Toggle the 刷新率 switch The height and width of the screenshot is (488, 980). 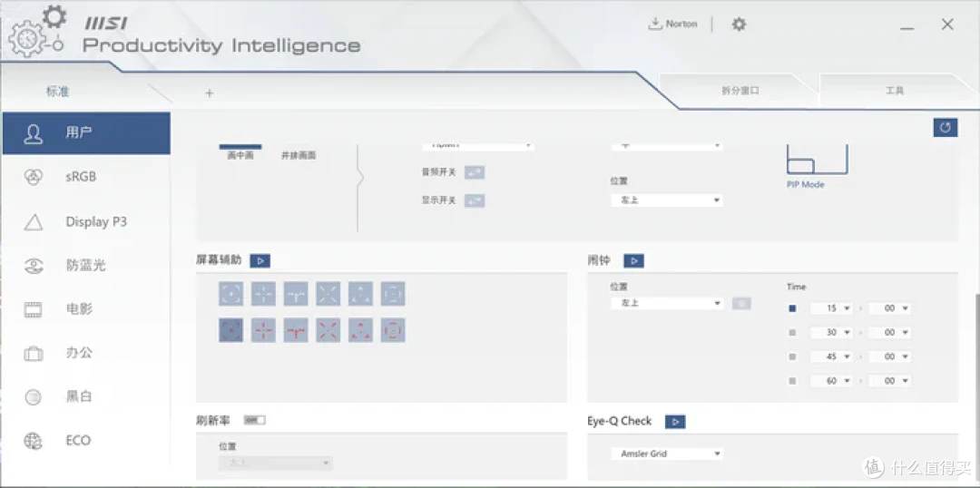(254, 421)
